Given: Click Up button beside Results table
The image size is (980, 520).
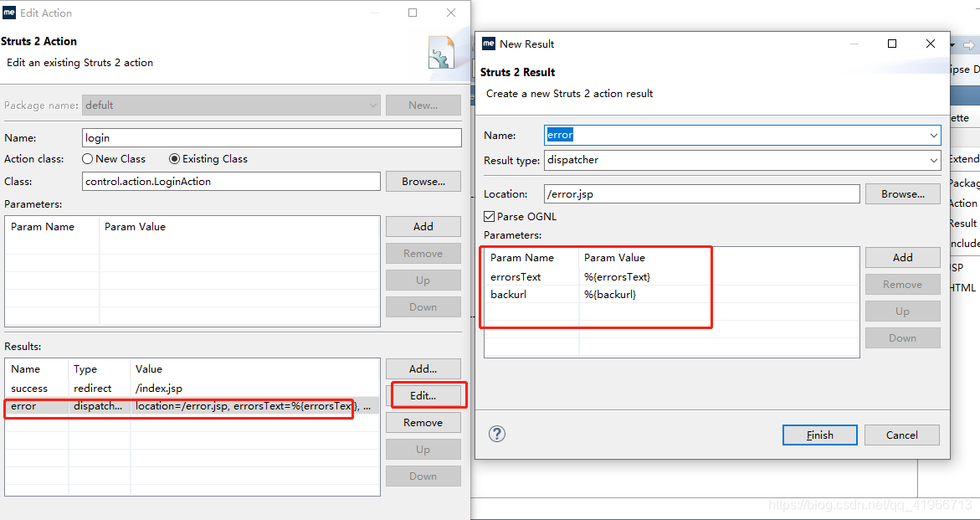Looking at the screenshot, I should [423, 450].
